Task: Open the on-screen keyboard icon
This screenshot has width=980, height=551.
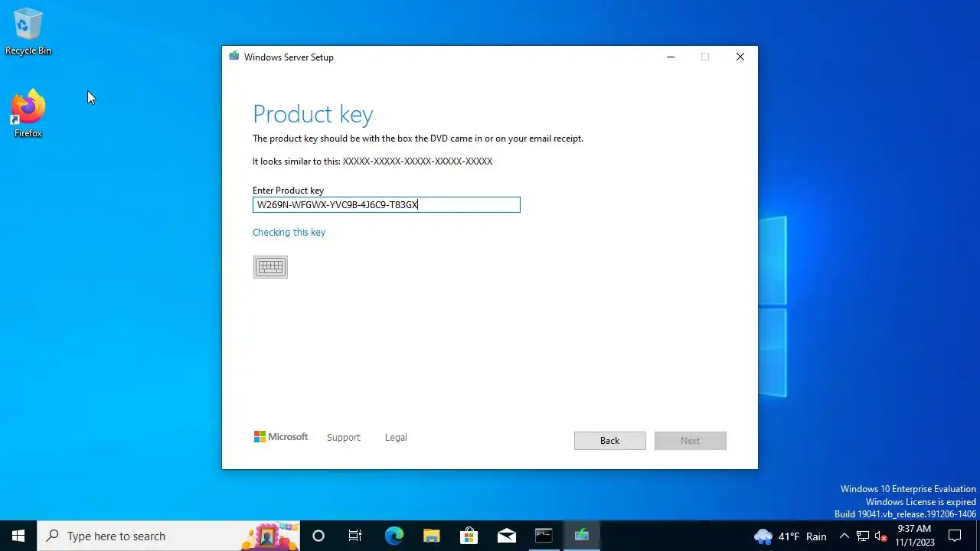Action: click(270, 267)
